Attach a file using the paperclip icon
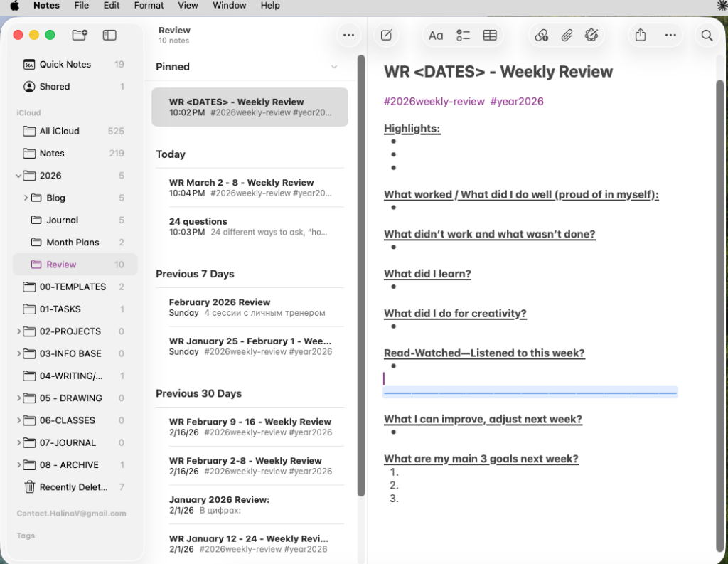 (567, 35)
